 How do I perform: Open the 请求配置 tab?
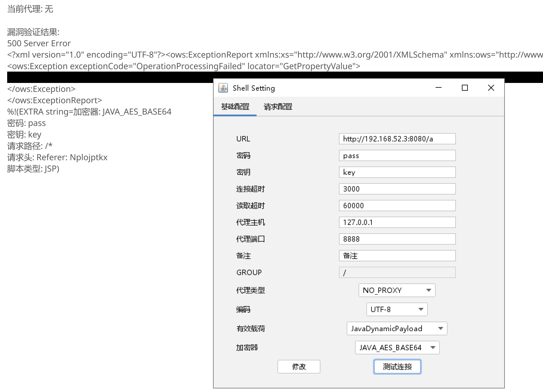coord(278,107)
